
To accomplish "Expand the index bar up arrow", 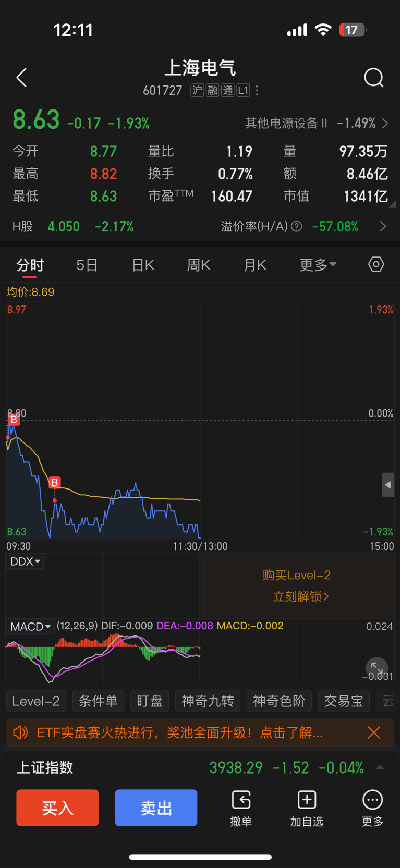I will pos(380,767).
